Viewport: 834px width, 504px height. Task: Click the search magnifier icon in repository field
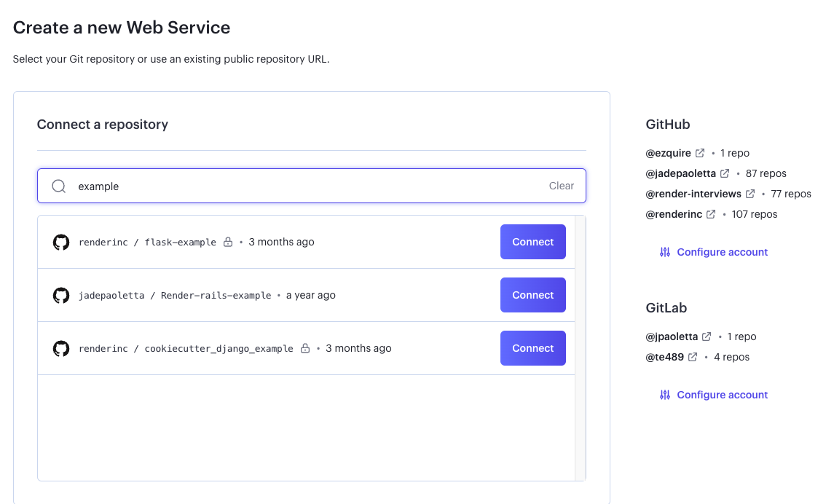[59, 186]
